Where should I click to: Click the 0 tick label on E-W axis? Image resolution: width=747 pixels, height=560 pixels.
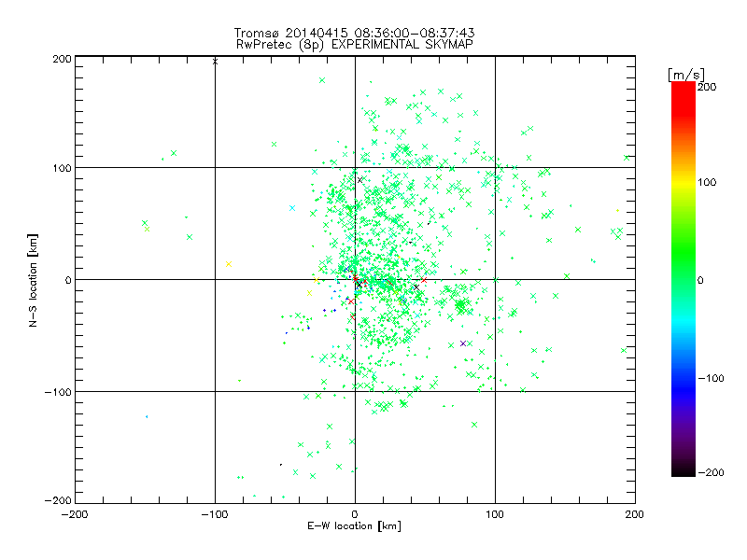(x=355, y=515)
